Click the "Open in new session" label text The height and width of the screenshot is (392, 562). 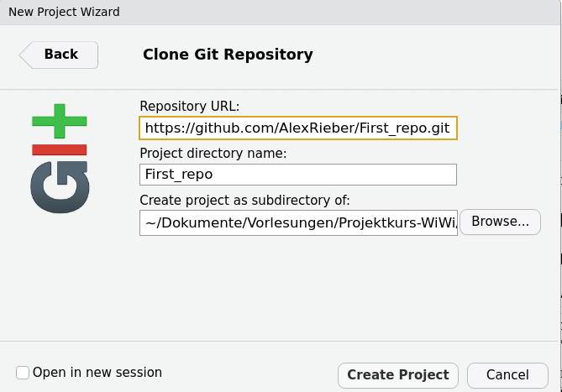[97, 373]
